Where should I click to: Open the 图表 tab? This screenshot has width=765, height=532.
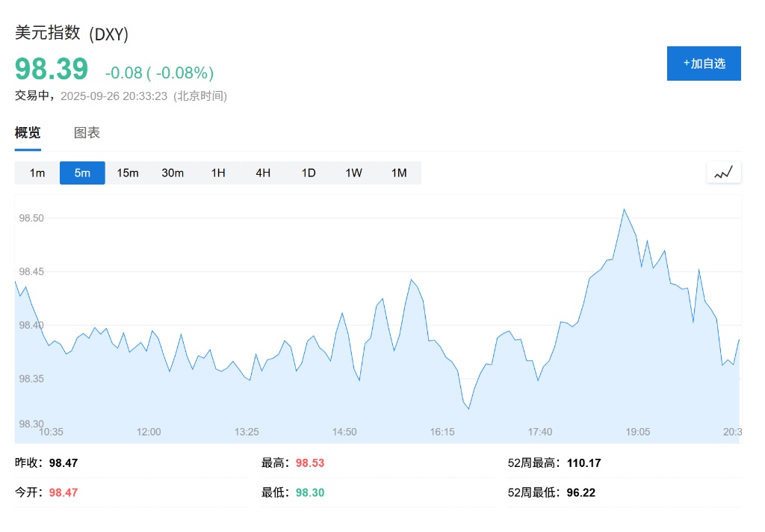(87, 133)
